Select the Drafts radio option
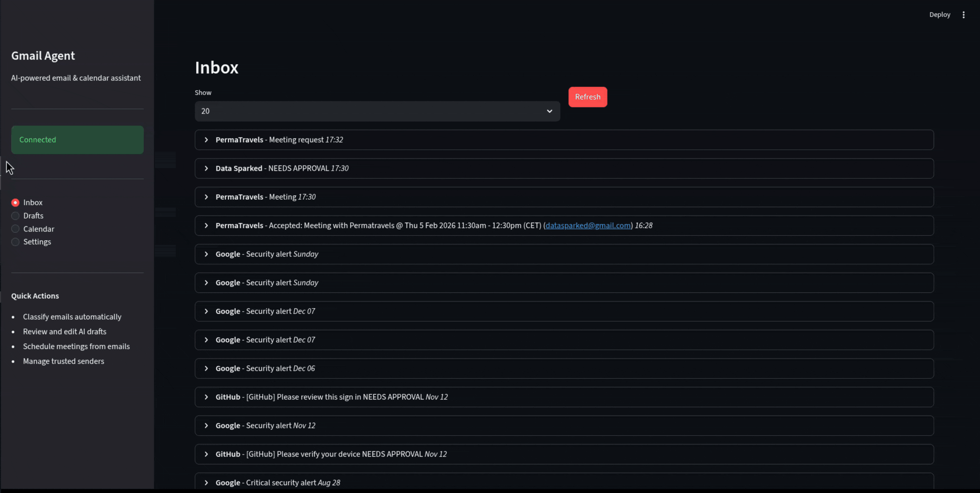This screenshot has height=493, width=980. [x=15, y=216]
